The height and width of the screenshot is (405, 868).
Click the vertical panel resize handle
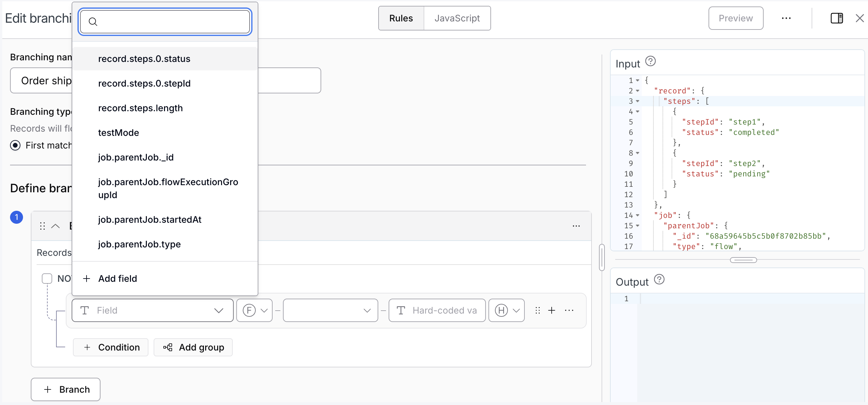[602, 257]
